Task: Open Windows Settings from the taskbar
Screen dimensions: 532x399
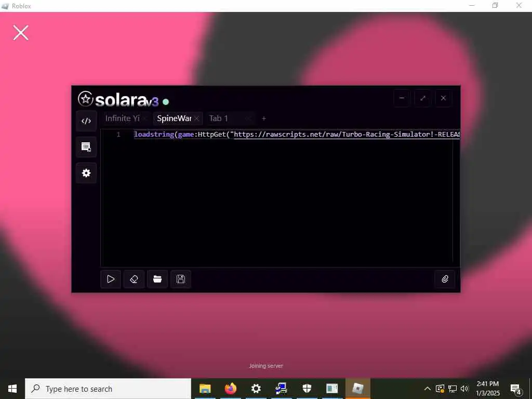Action: tap(256, 389)
